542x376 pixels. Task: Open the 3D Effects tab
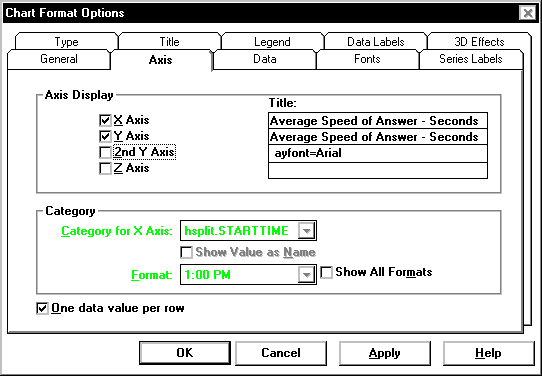pyautogui.click(x=479, y=41)
